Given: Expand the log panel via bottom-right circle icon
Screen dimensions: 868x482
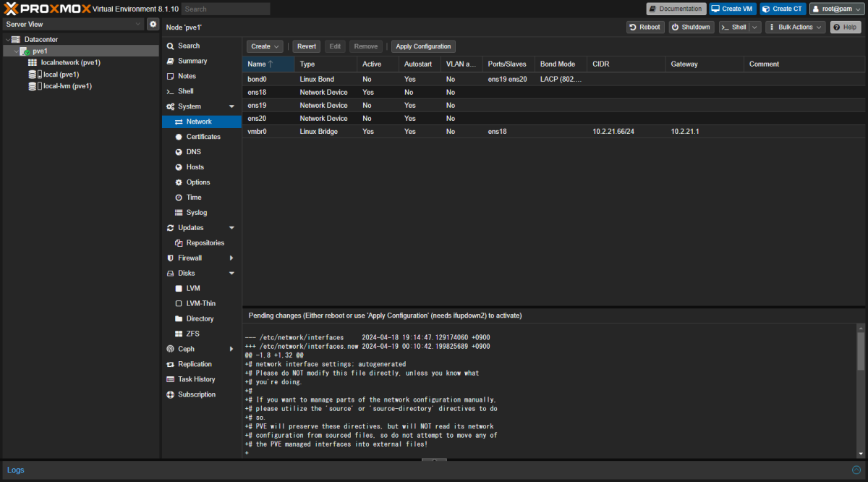Looking at the screenshot, I should point(858,470).
